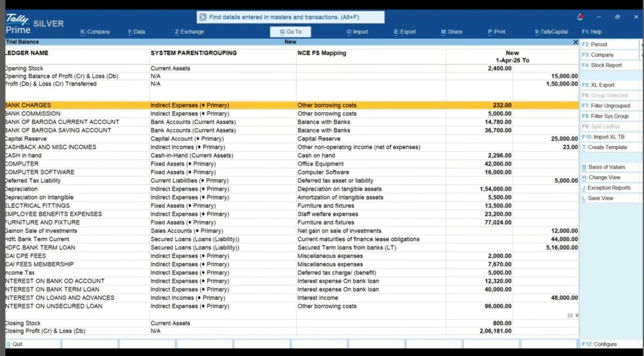This screenshot has width=644, height=356.
Task: Click Closing Profit (Cr) & Loss (Db) row
Action: pyautogui.click(x=291, y=331)
